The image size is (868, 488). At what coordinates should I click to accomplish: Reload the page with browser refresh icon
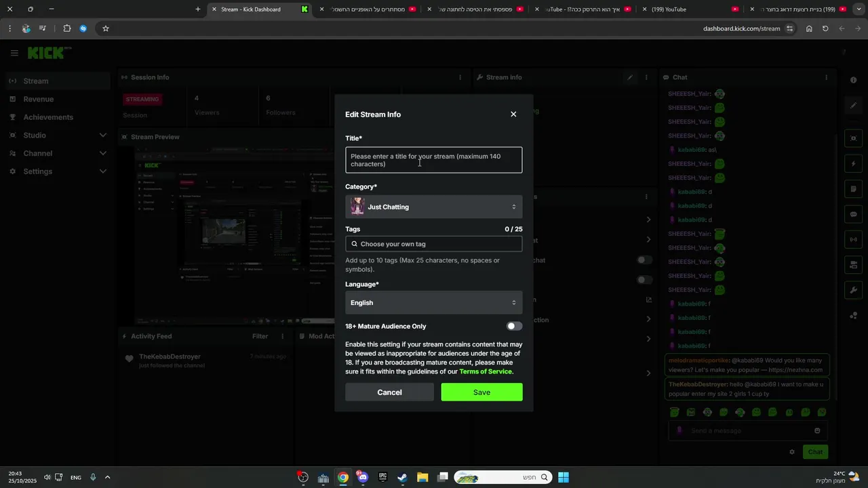(825, 28)
